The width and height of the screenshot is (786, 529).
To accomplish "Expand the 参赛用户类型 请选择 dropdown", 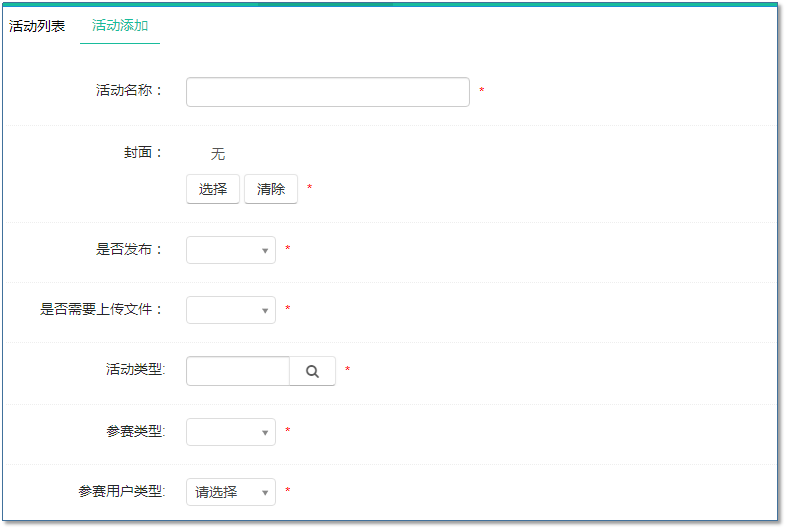I will pos(230,492).
